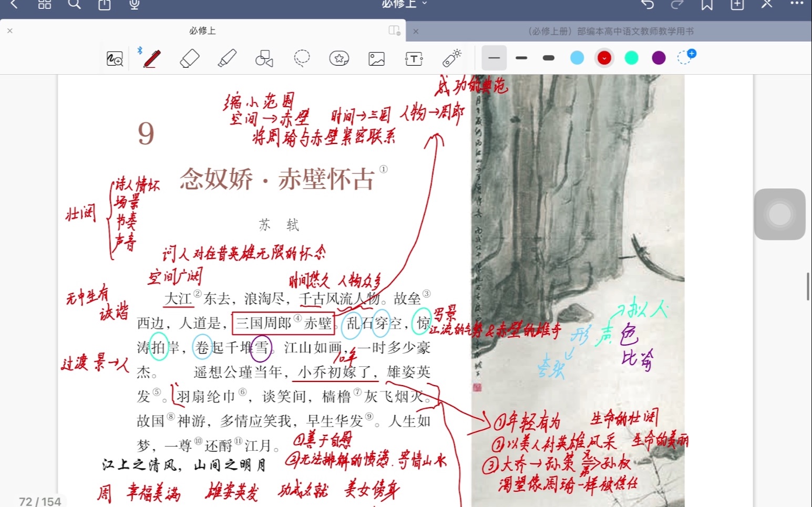Tap the author name 苏轼
The height and width of the screenshot is (507, 812).
click(279, 225)
